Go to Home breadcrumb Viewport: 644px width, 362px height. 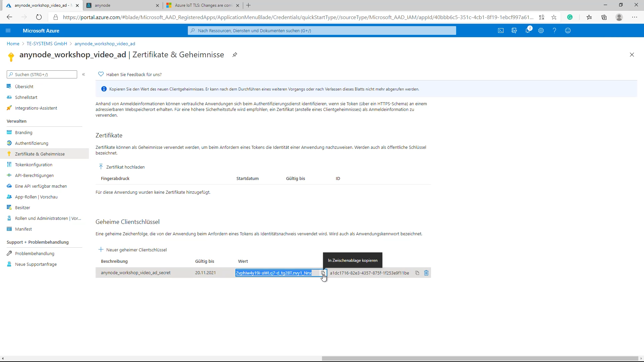coord(13,44)
